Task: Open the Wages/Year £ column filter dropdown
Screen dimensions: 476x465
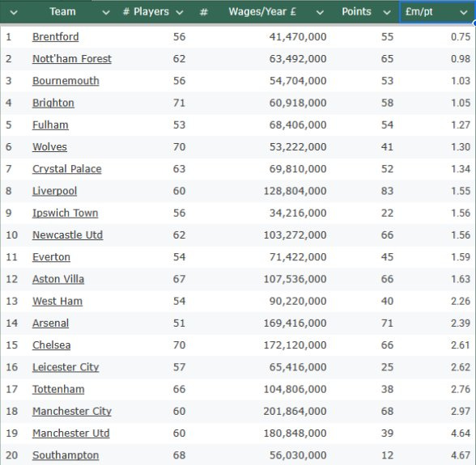Action: [x=320, y=12]
